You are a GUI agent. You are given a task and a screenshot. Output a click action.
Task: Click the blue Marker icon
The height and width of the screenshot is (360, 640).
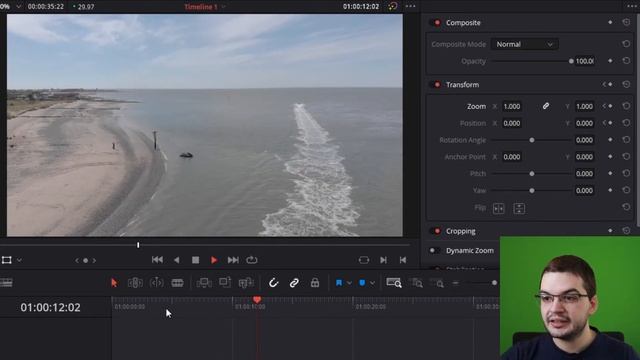click(x=362, y=282)
